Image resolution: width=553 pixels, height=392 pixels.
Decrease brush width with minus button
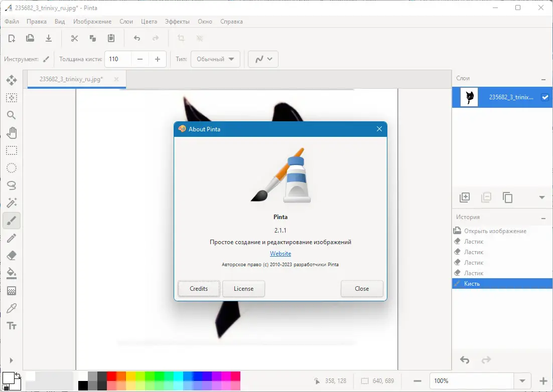pyautogui.click(x=140, y=59)
